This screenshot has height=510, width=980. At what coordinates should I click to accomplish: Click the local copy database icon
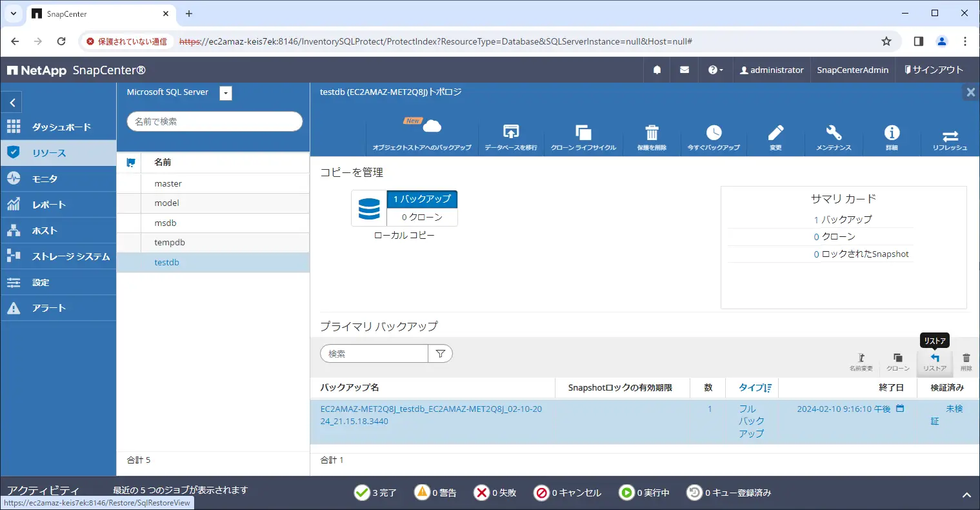tap(369, 209)
